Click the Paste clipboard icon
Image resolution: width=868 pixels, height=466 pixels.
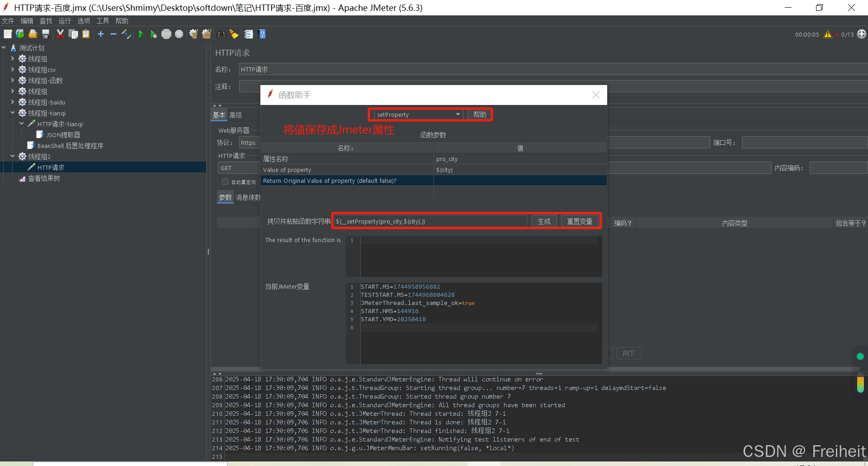(x=86, y=34)
